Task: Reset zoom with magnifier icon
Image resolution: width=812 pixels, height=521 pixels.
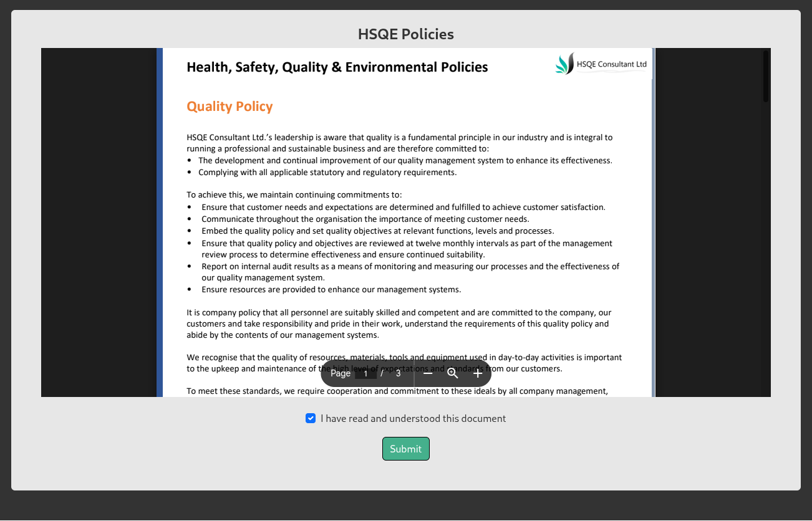Action: click(x=453, y=373)
